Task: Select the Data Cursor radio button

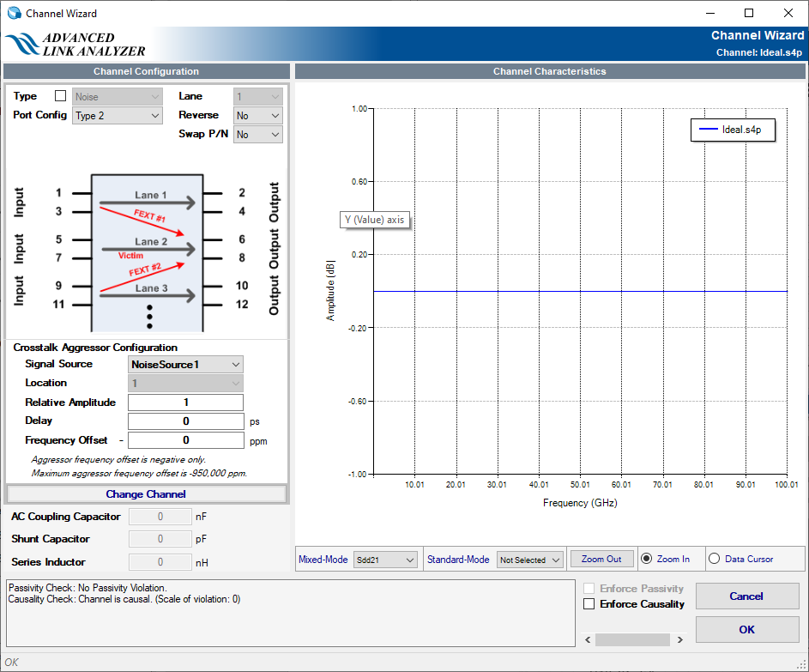Action: (x=714, y=559)
